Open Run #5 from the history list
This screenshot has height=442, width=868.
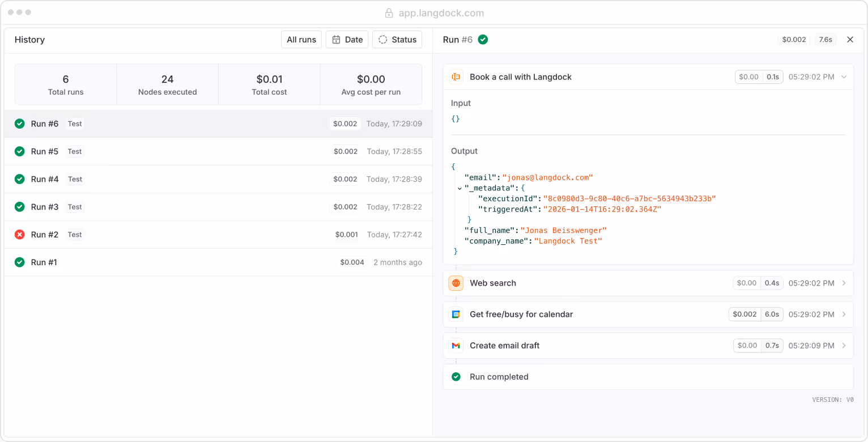click(x=218, y=151)
